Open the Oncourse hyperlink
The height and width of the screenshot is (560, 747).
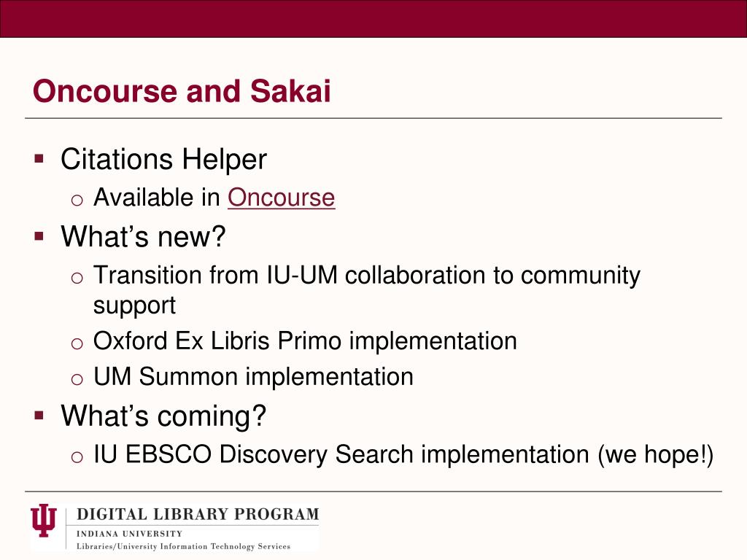[281, 198]
